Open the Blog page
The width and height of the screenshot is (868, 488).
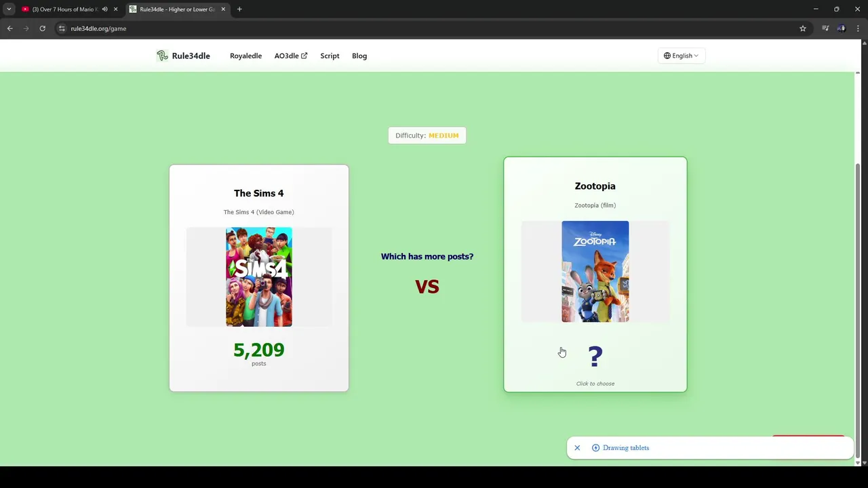(359, 56)
